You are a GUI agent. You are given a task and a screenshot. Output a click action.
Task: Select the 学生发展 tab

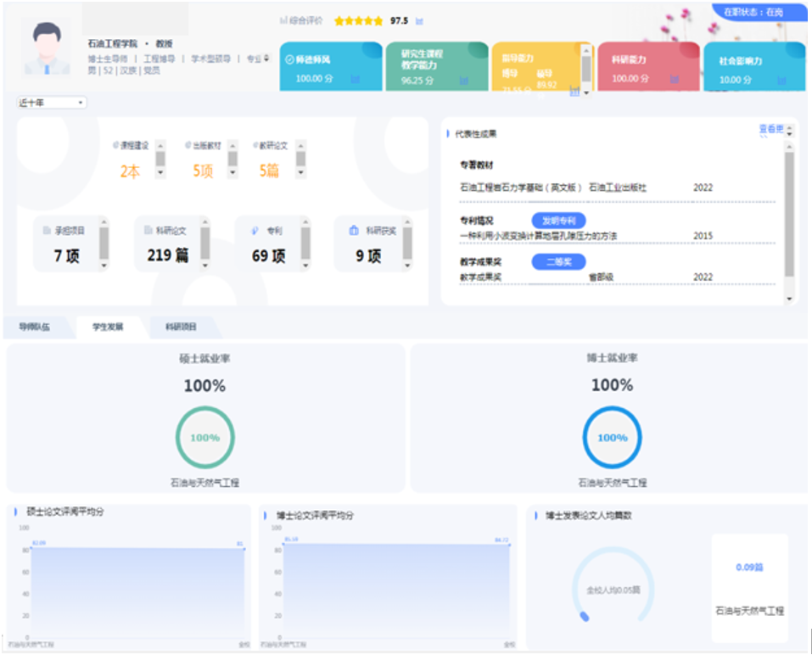(108, 327)
